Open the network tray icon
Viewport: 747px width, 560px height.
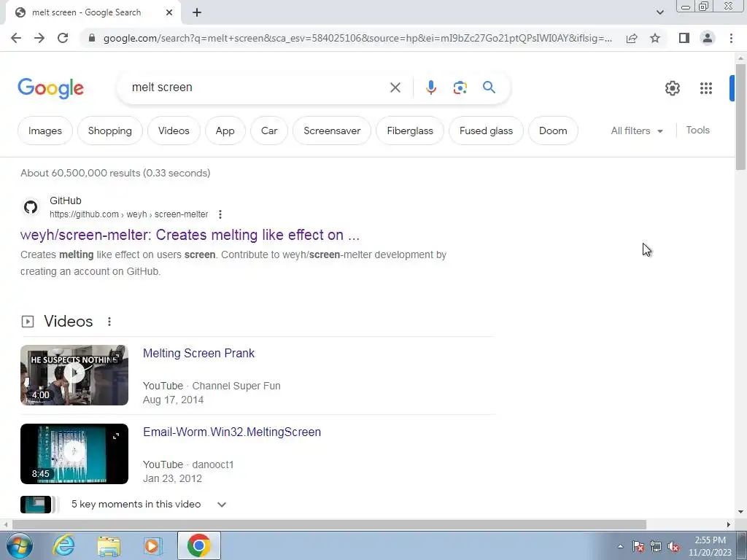click(x=656, y=547)
